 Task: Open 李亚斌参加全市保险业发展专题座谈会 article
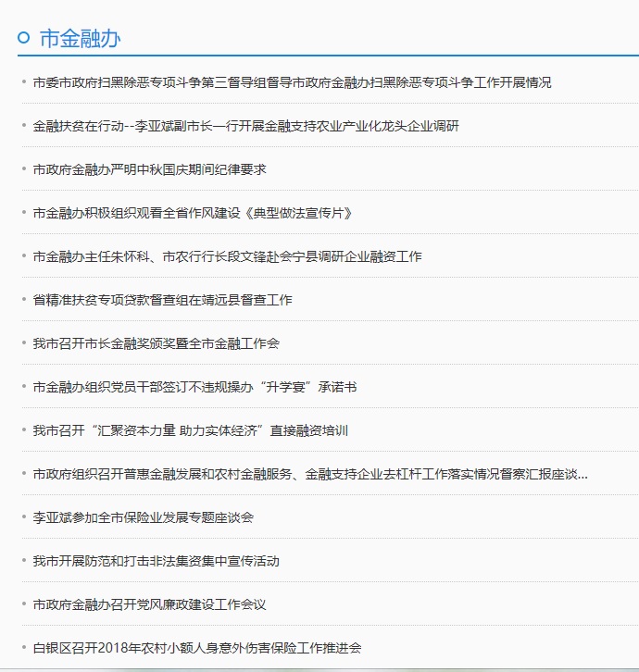coord(143,517)
